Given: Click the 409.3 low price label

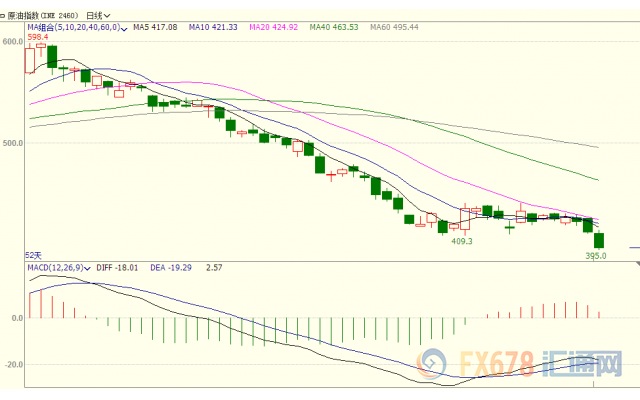Looking at the screenshot, I should point(462,241).
